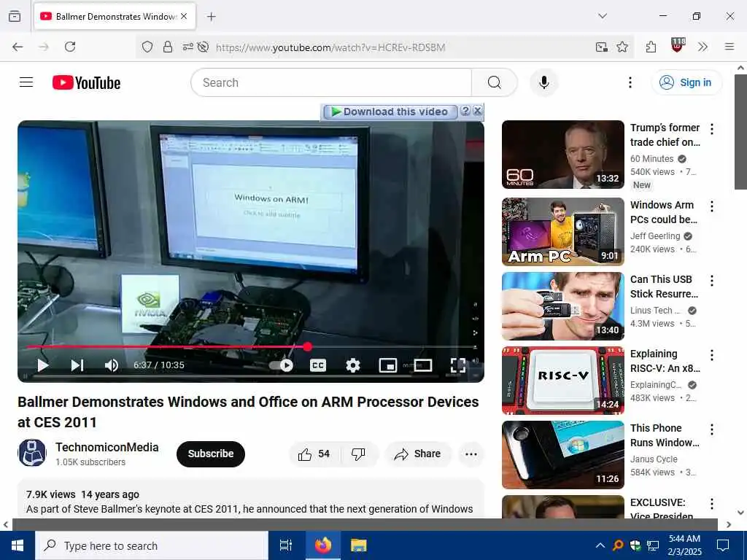Screen dimensions: 747x560
Task: Toggle autoplay switch in player
Action: (x=281, y=365)
